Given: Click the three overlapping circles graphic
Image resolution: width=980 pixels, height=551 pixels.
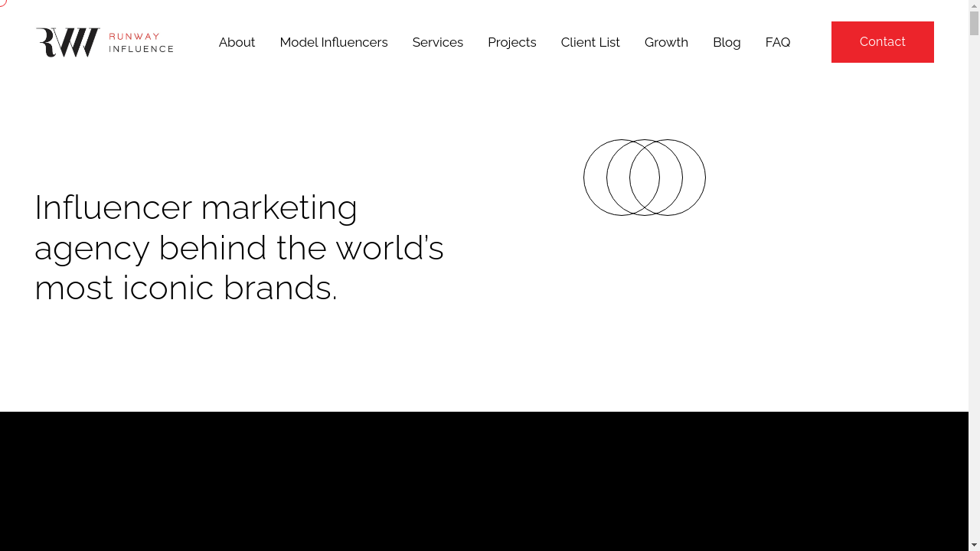Looking at the screenshot, I should coord(645,178).
